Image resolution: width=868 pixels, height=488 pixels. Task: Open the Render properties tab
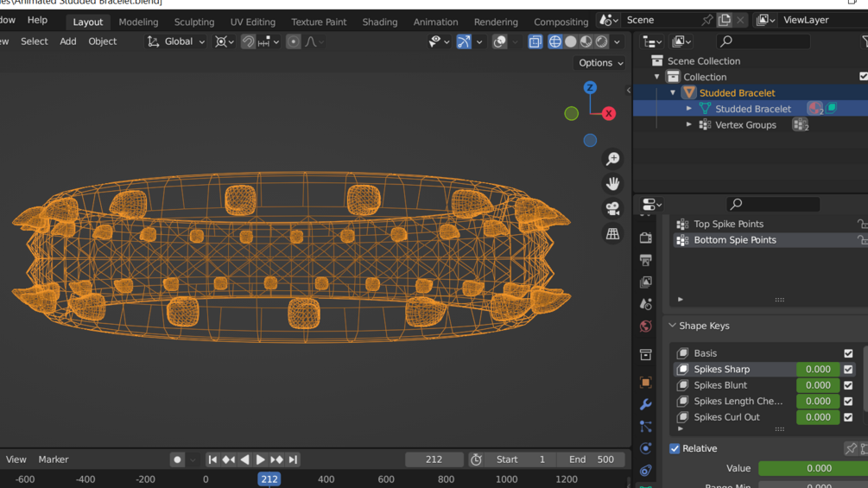coord(645,238)
